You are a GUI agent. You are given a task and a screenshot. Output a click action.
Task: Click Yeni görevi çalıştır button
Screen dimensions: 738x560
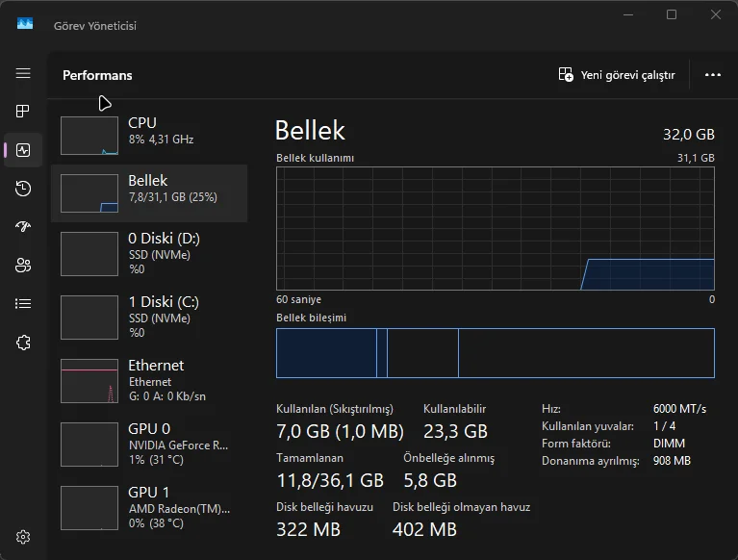[617, 75]
